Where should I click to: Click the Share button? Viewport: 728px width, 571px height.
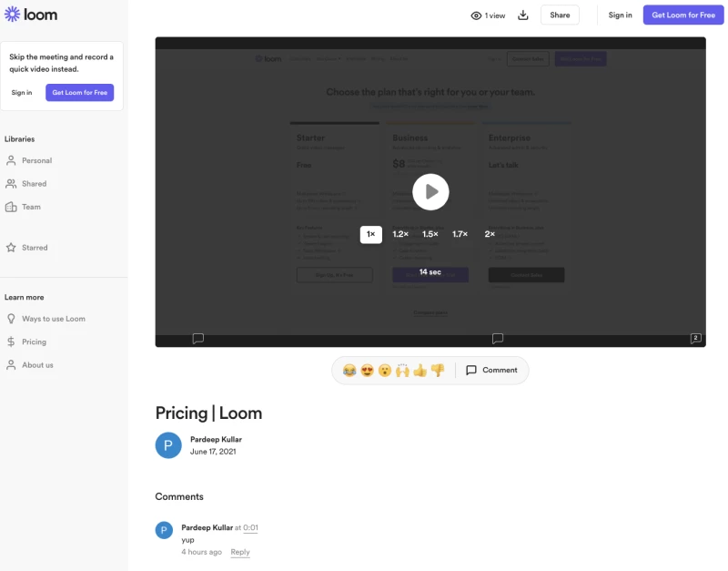(x=560, y=15)
